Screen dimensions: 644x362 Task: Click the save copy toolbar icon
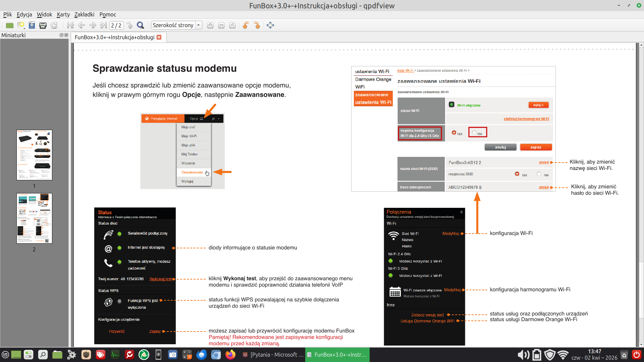(32, 25)
